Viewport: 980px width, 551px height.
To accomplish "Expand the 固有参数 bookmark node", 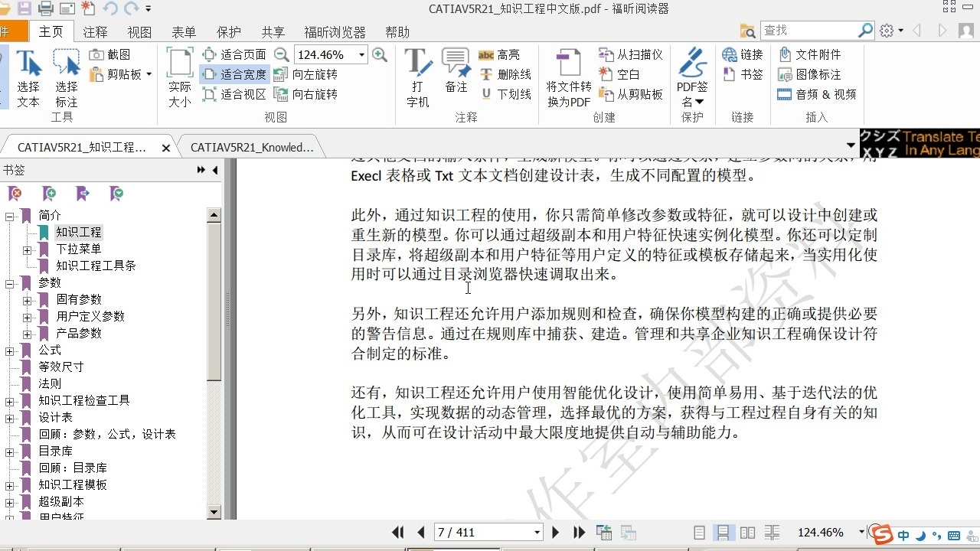I will coord(27,301).
